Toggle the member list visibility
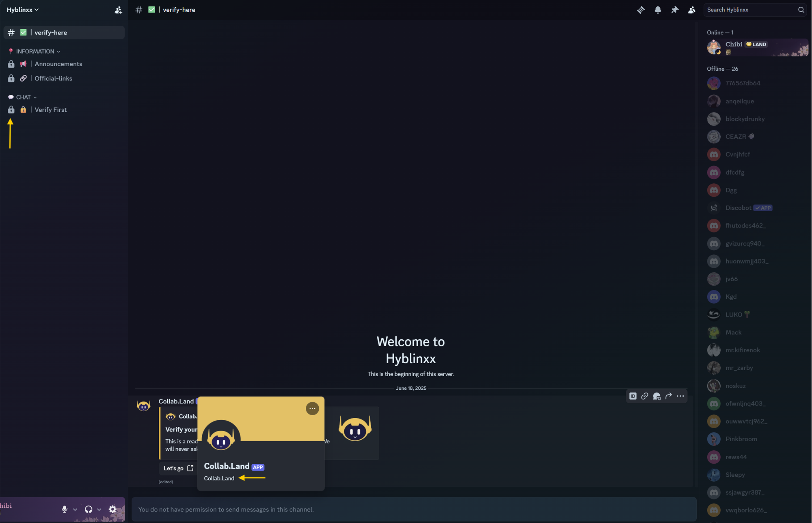 (x=691, y=10)
